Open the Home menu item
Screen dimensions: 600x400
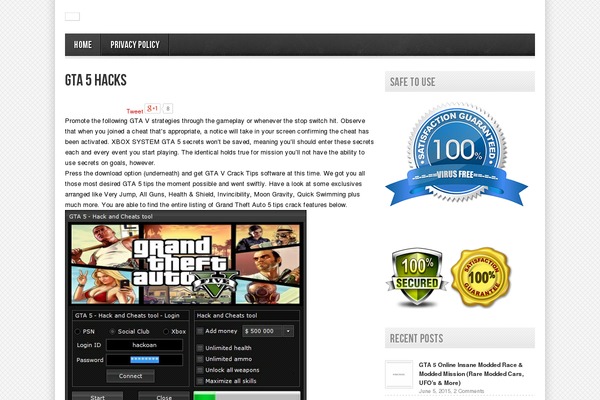[x=83, y=45]
